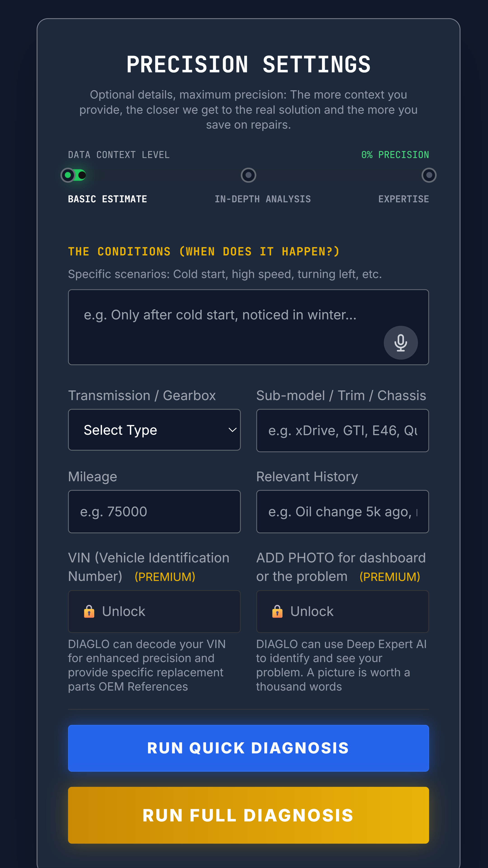The image size is (488, 868).
Task: Select the In-Depth Analysis radio stop
Action: (x=248, y=175)
